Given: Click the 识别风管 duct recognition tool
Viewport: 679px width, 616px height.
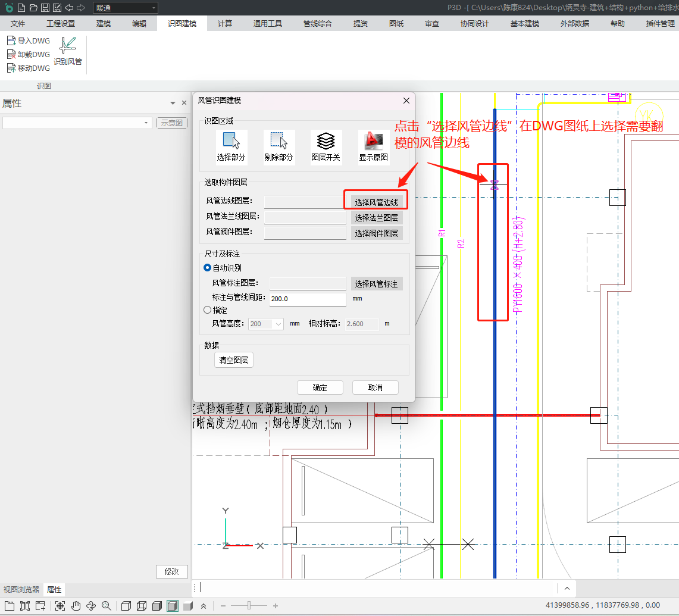Looking at the screenshot, I should pyautogui.click(x=68, y=51).
